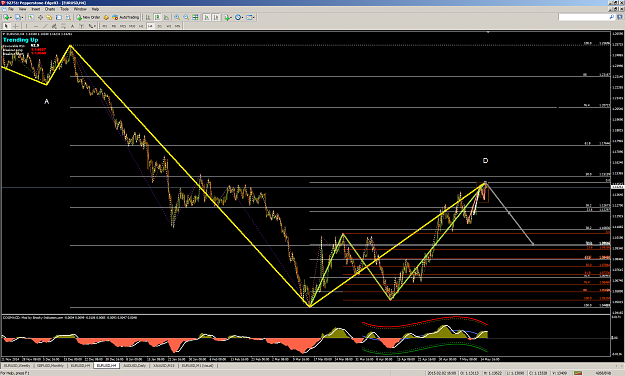Click point label A on chart

pos(46,102)
